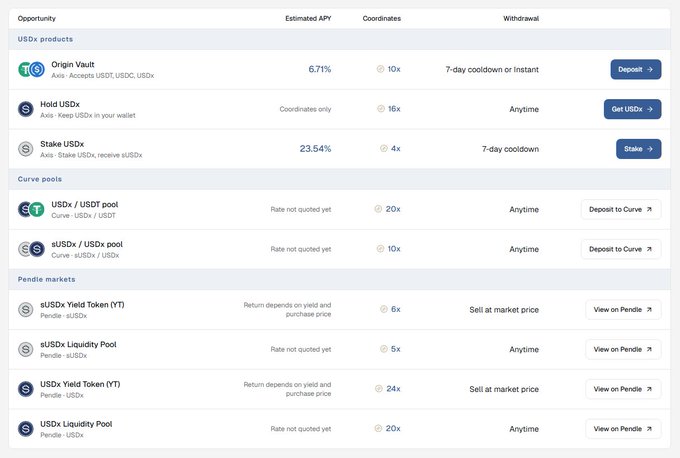Click the Curve · USDx / USDT subtitle
Image resolution: width=680 pixels, height=458 pixels.
coord(83,216)
